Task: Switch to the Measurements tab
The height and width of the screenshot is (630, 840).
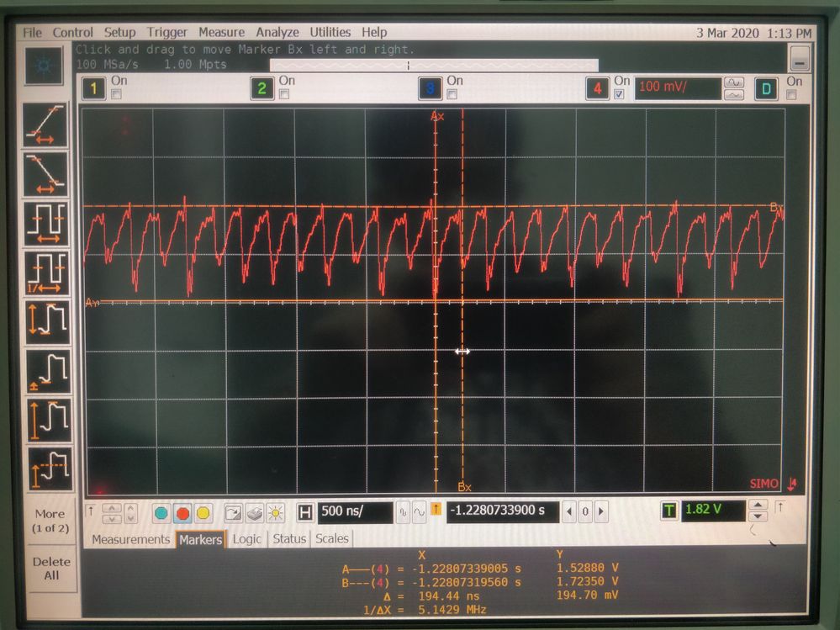Action: click(x=130, y=539)
